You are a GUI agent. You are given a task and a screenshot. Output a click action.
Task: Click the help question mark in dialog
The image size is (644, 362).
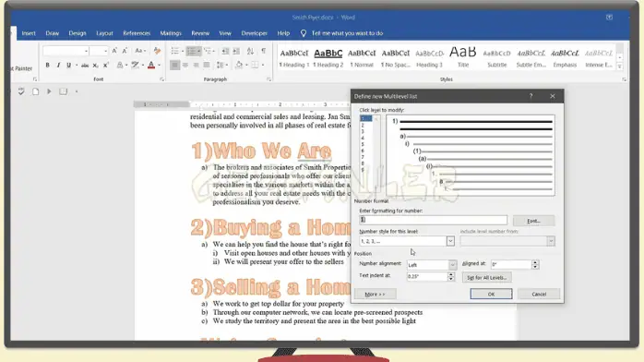click(x=531, y=96)
